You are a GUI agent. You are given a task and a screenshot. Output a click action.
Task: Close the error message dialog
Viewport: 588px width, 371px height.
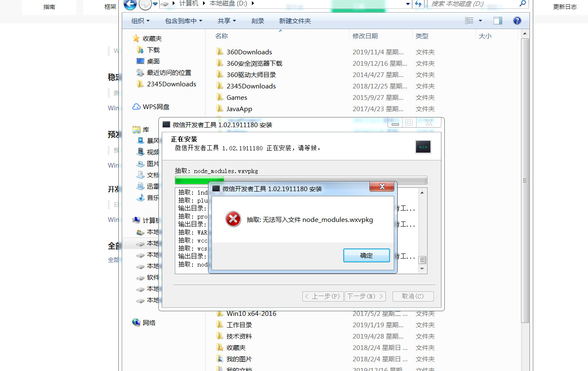(382, 187)
